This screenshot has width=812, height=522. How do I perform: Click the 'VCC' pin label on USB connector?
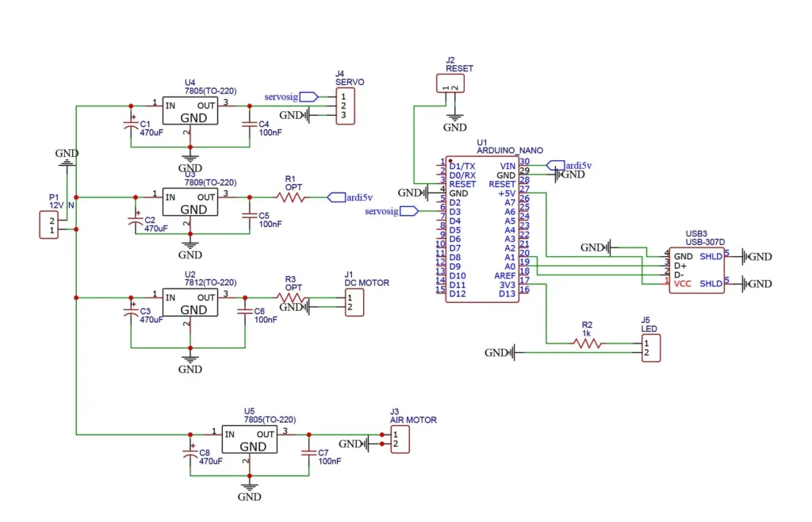point(683,284)
